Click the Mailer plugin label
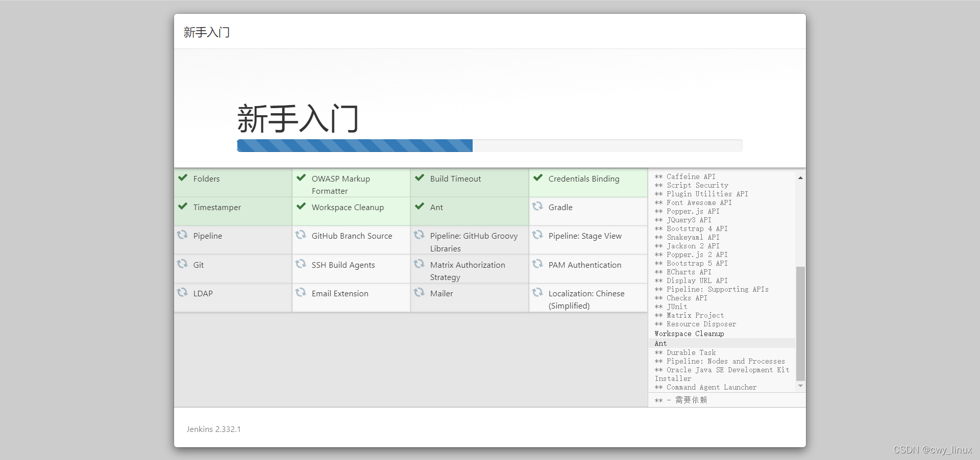980x460 pixels. (x=442, y=294)
